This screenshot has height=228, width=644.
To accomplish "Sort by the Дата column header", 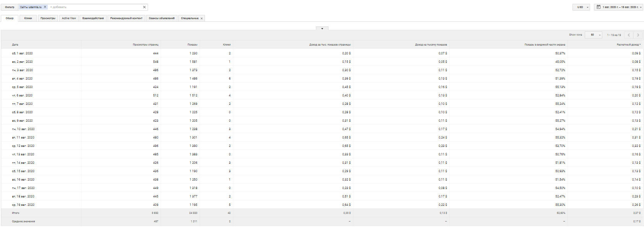I will pyautogui.click(x=15, y=45).
